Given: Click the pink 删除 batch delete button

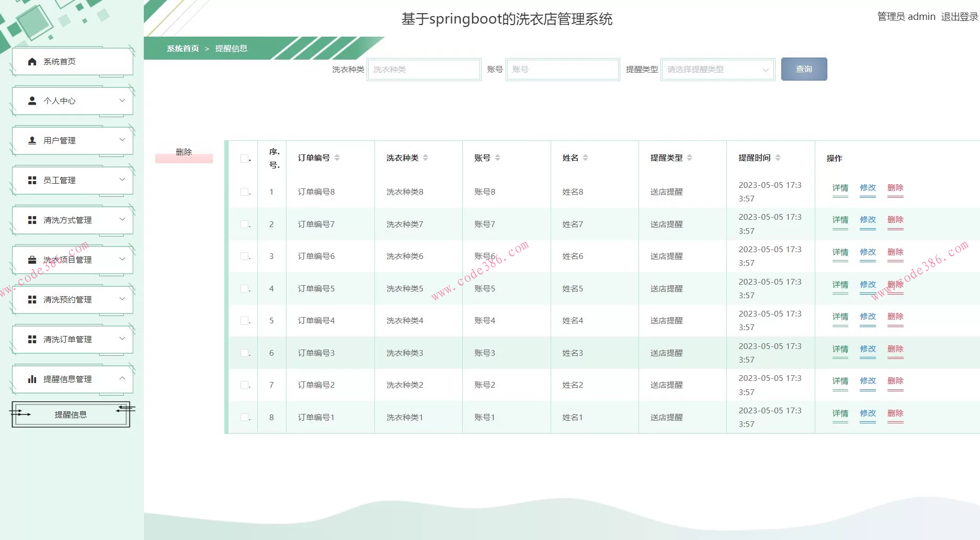Looking at the screenshot, I should [x=184, y=153].
